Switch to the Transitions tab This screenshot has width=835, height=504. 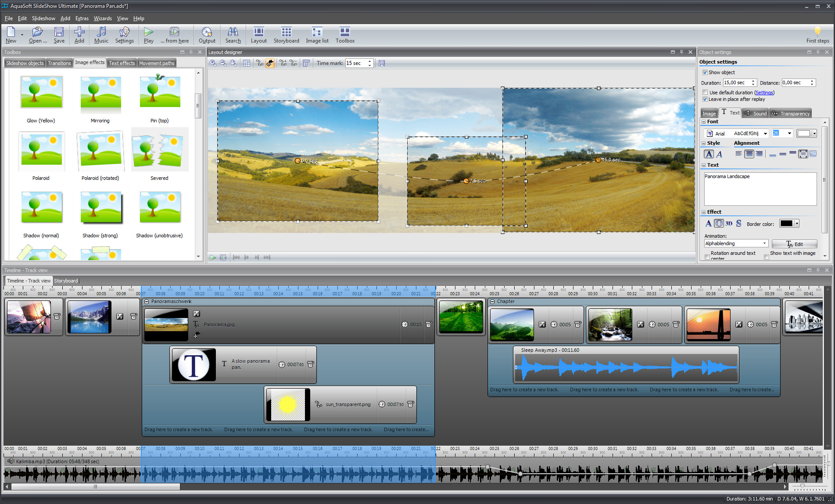59,63
